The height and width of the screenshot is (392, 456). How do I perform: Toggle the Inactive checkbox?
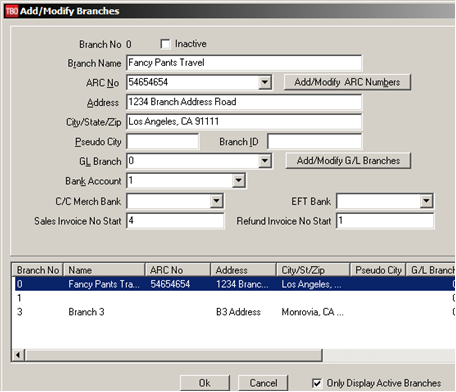[x=165, y=44]
